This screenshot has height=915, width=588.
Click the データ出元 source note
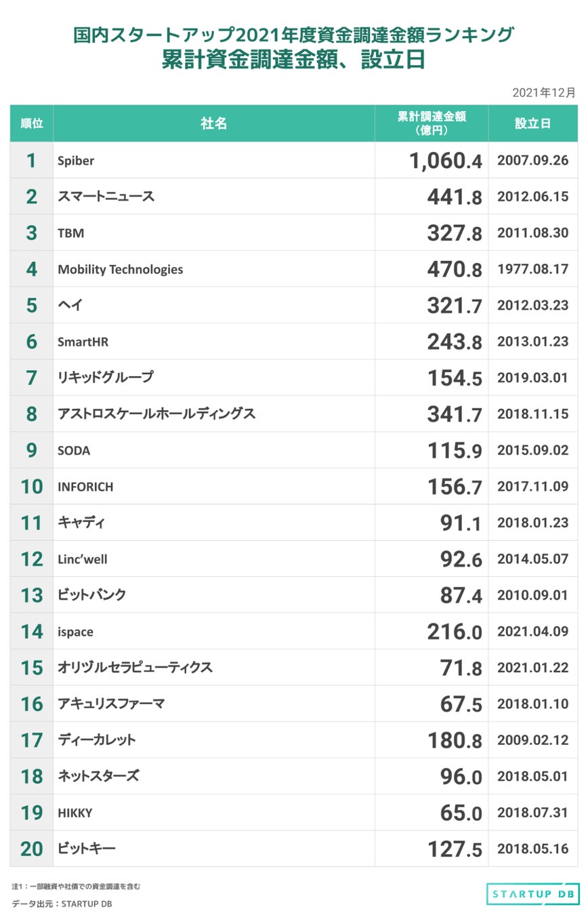pos(62,903)
